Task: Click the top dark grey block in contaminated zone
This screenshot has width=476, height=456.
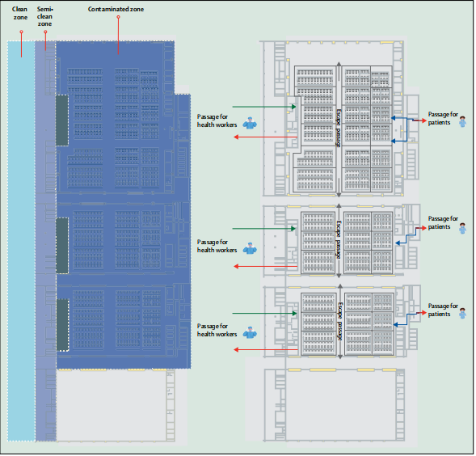Action: pyautogui.click(x=62, y=120)
